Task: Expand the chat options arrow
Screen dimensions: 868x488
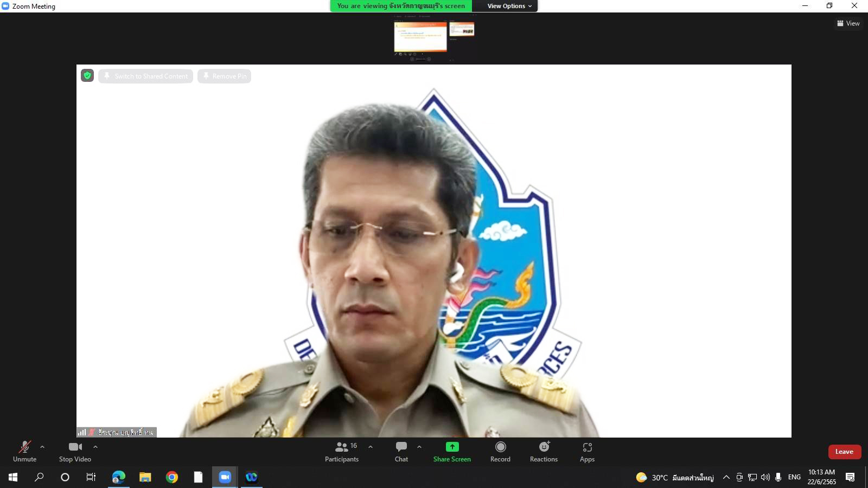Action: point(419,447)
